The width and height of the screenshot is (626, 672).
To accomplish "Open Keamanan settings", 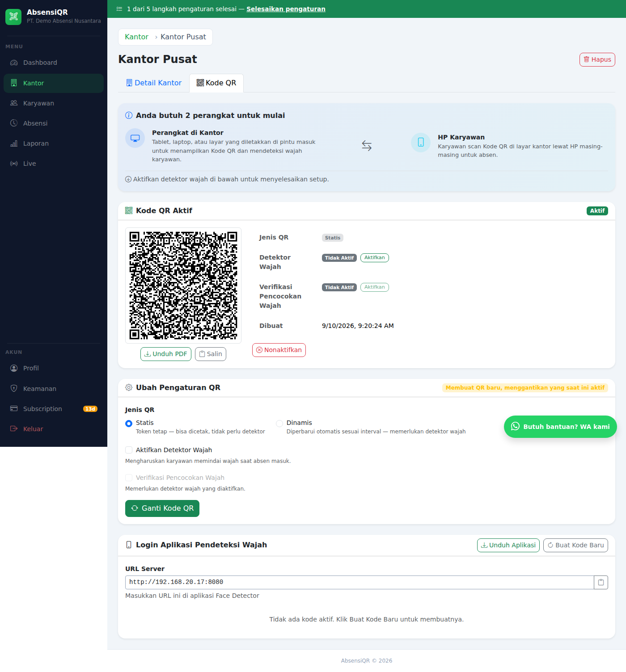I will point(54,389).
